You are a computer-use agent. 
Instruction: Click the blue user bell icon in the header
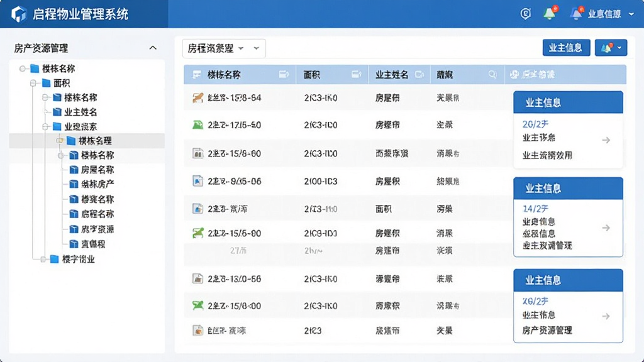coord(577,13)
